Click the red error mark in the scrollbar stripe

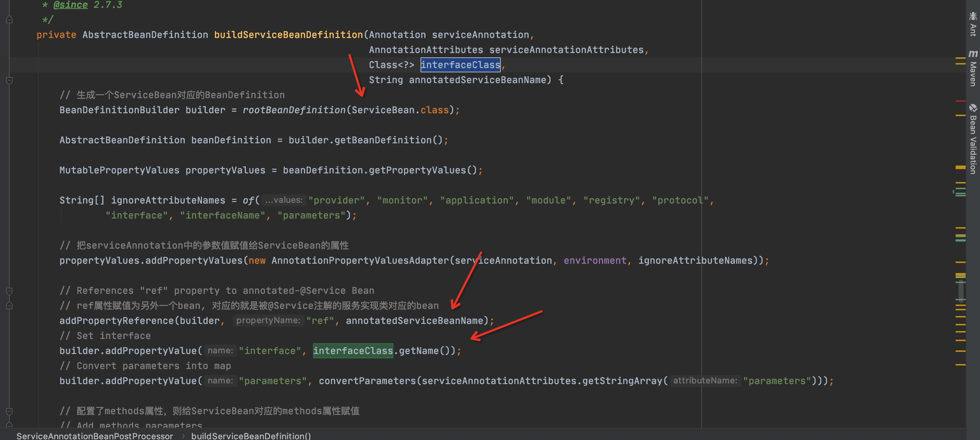coord(960,101)
